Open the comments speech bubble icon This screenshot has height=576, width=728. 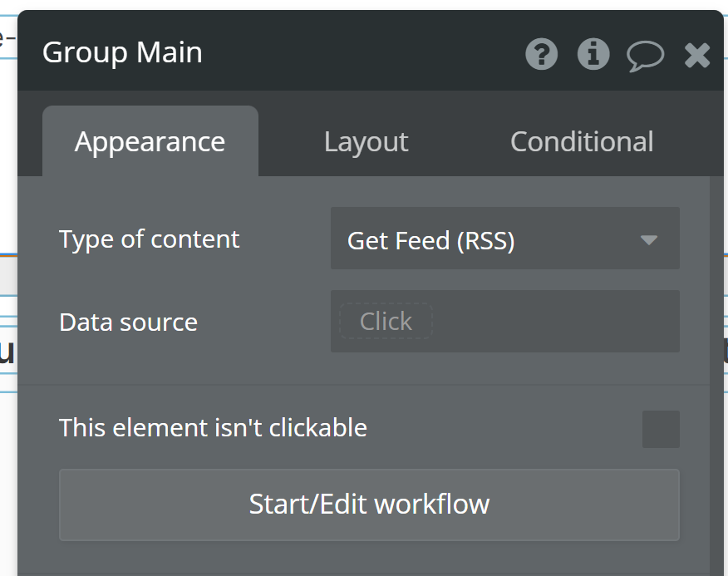point(646,57)
